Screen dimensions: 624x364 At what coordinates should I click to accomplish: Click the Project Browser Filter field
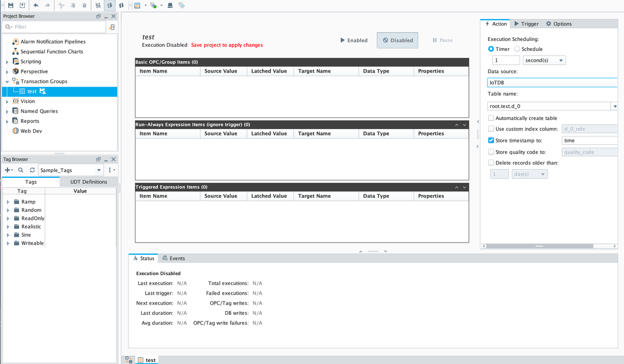point(54,27)
